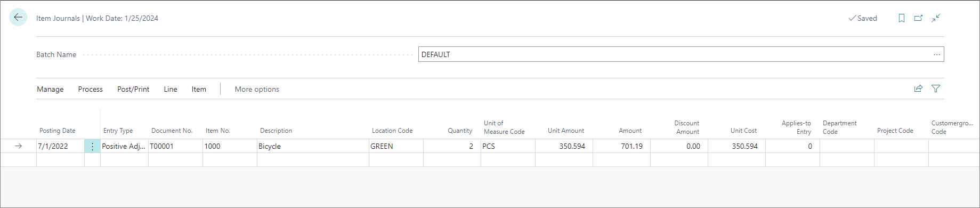
Task: Select Applies-to Entry cell 0
Action: pos(792,146)
